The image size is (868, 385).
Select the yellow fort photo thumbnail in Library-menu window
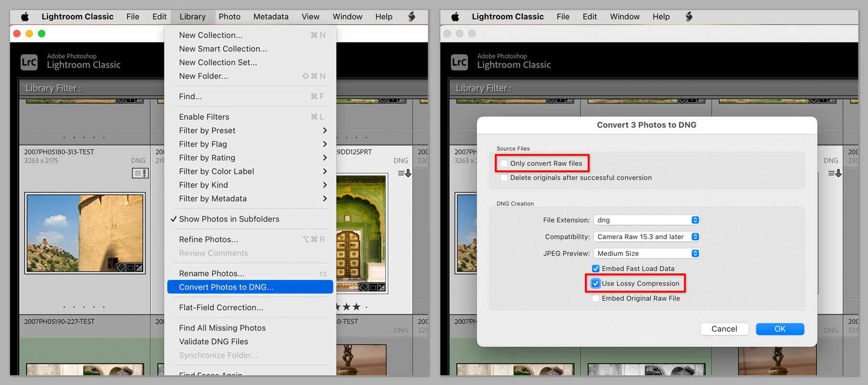(85, 233)
